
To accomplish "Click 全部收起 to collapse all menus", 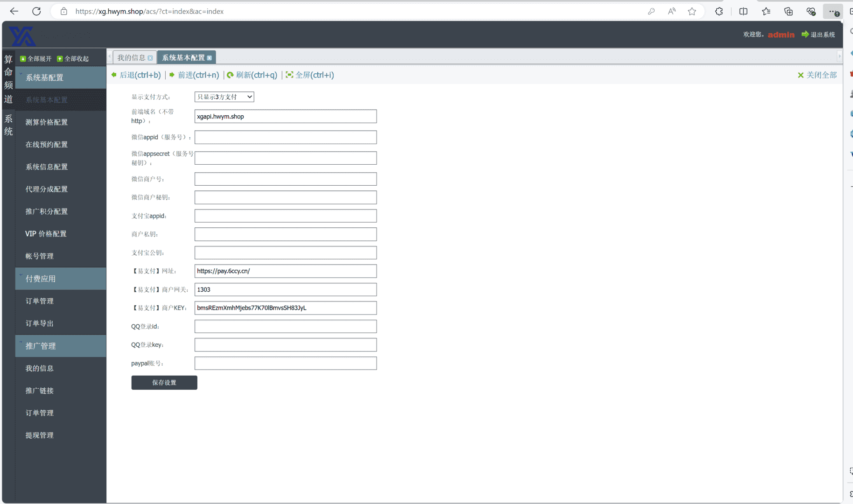I will click(73, 59).
